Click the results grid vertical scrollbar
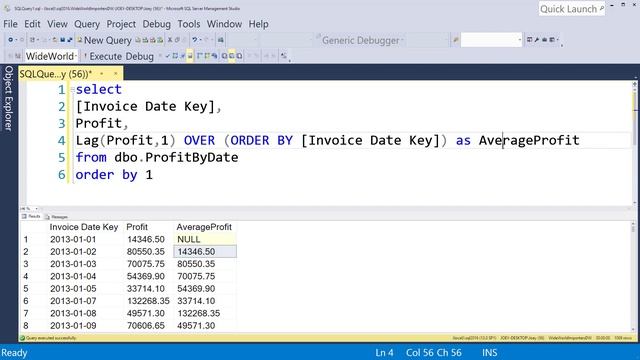Image resolution: width=640 pixels, height=360 pixels. tap(633, 278)
